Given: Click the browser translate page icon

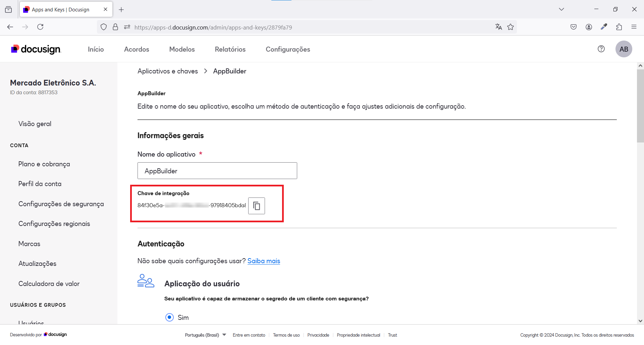Looking at the screenshot, I should point(498,27).
